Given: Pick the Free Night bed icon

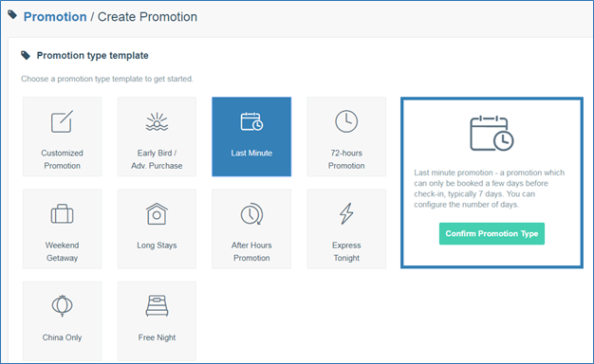Looking at the screenshot, I should pyautogui.click(x=157, y=306).
